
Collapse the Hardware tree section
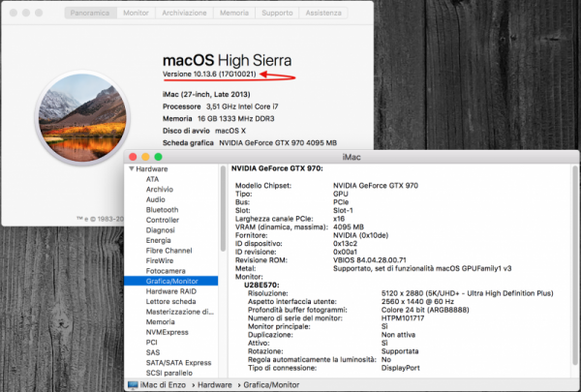(x=131, y=169)
